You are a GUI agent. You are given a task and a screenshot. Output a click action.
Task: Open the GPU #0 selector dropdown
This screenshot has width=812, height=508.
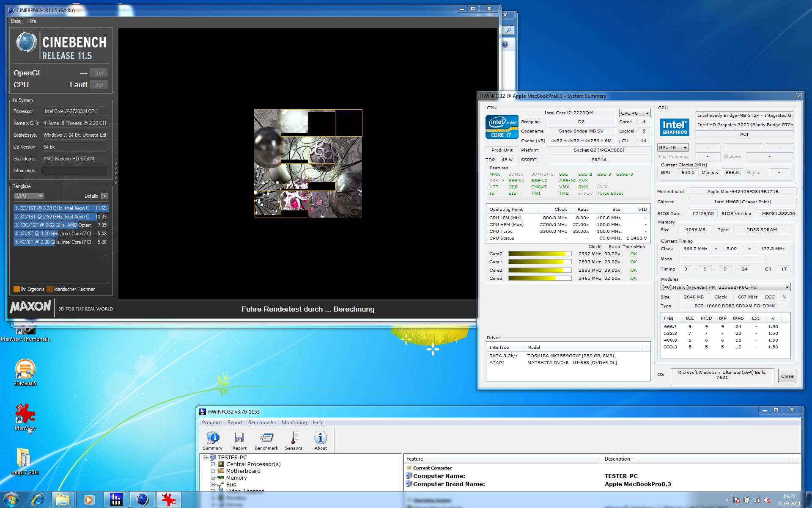[673, 147]
